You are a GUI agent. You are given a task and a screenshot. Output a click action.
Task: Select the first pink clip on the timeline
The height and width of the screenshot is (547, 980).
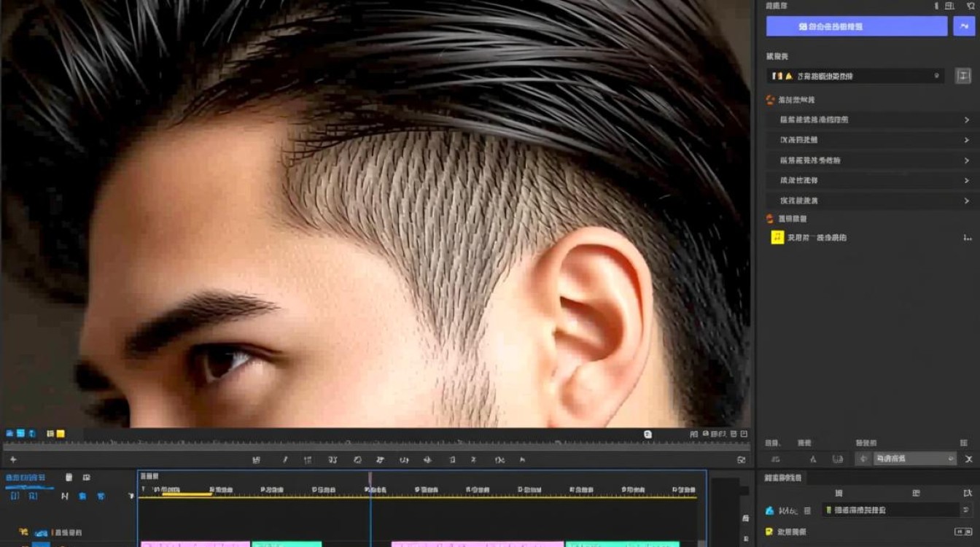click(x=195, y=544)
